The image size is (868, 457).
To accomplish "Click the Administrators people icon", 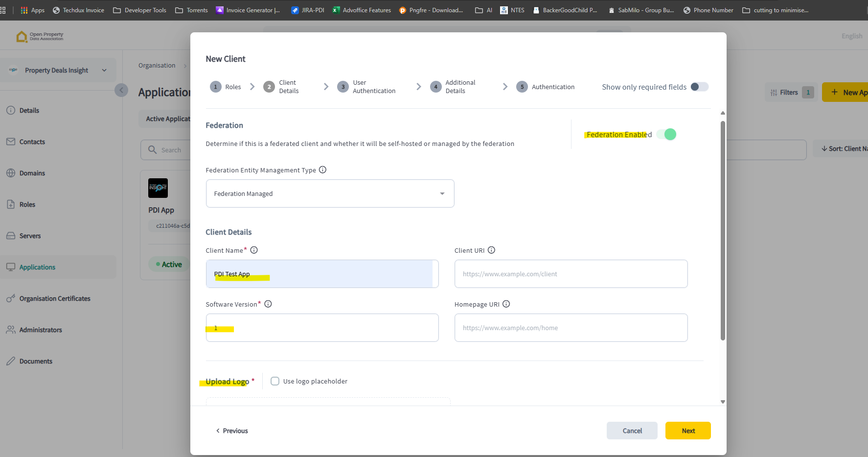I will click(x=11, y=330).
